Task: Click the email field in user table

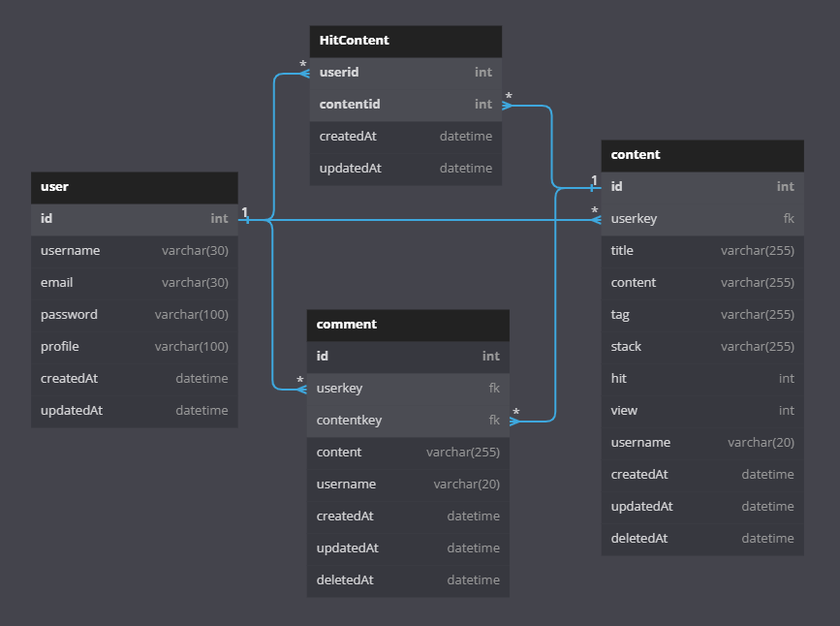Action: pyautogui.click(x=134, y=283)
